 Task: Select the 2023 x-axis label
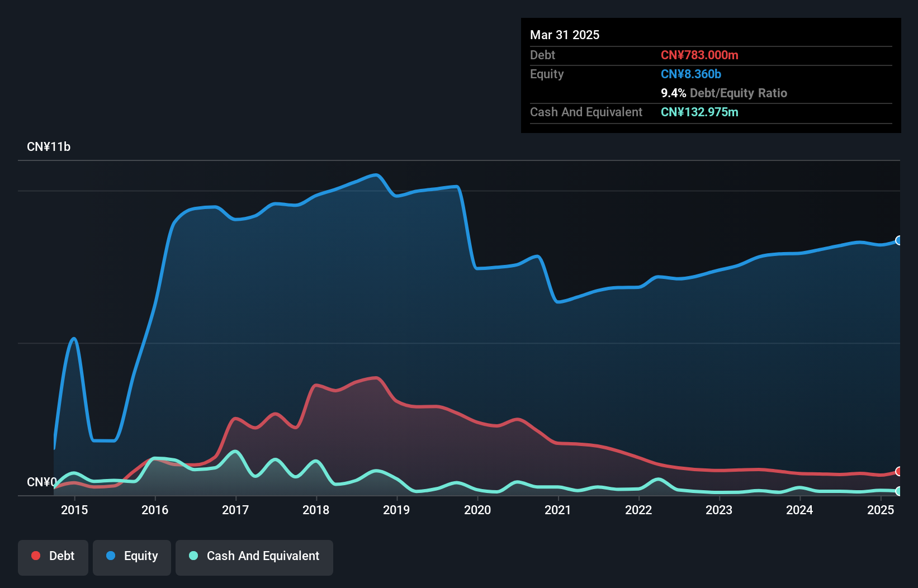point(719,510)
